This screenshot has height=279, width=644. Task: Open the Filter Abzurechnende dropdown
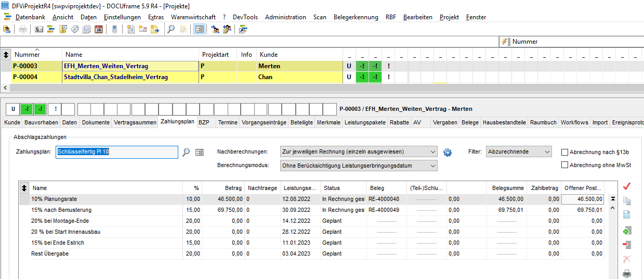(x=518, y=152)
